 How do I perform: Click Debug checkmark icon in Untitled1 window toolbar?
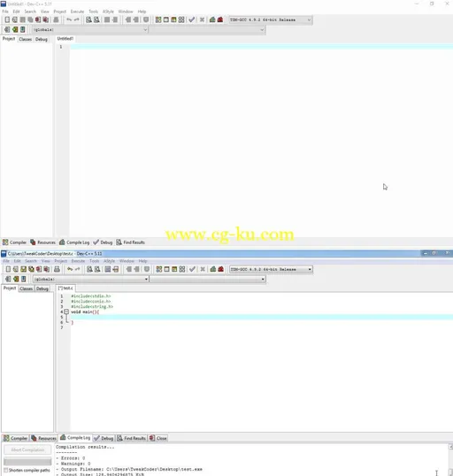tap(192, 19)
